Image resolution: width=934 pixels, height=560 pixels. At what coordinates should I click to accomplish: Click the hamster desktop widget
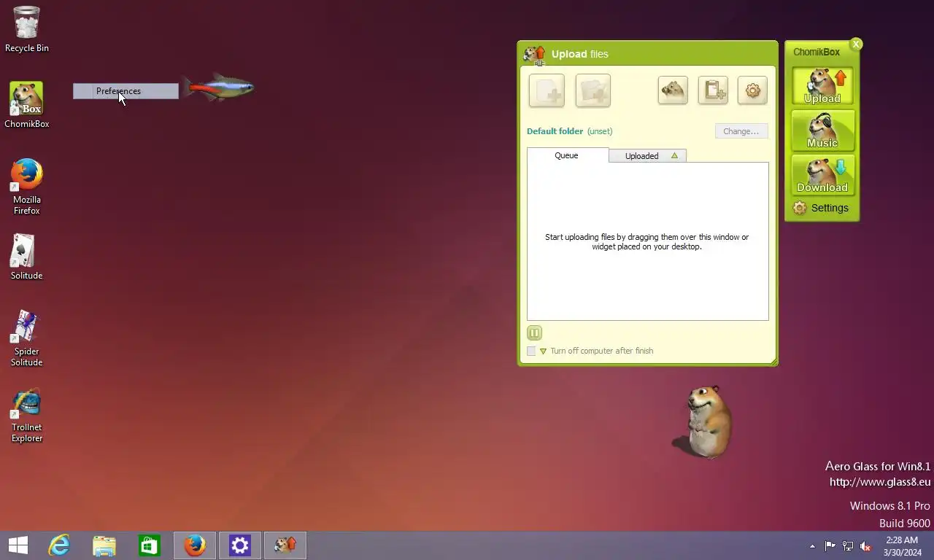(702, 422)
